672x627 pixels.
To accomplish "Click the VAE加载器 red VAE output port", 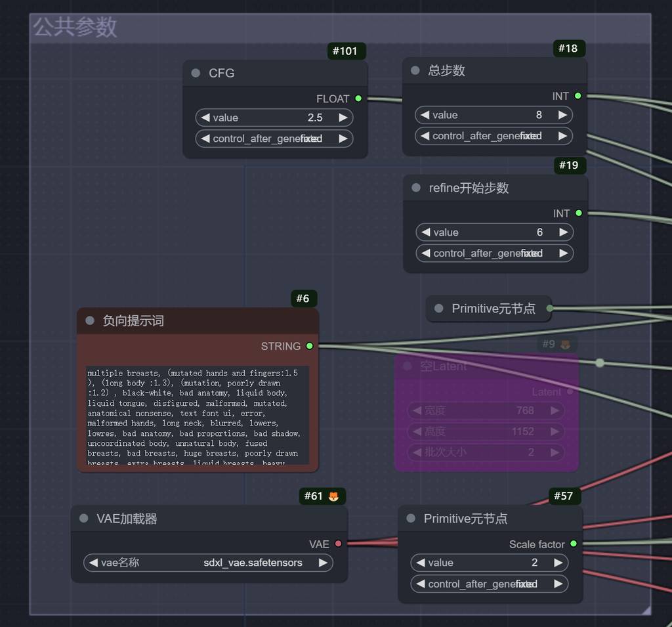I will pos(338,544).
